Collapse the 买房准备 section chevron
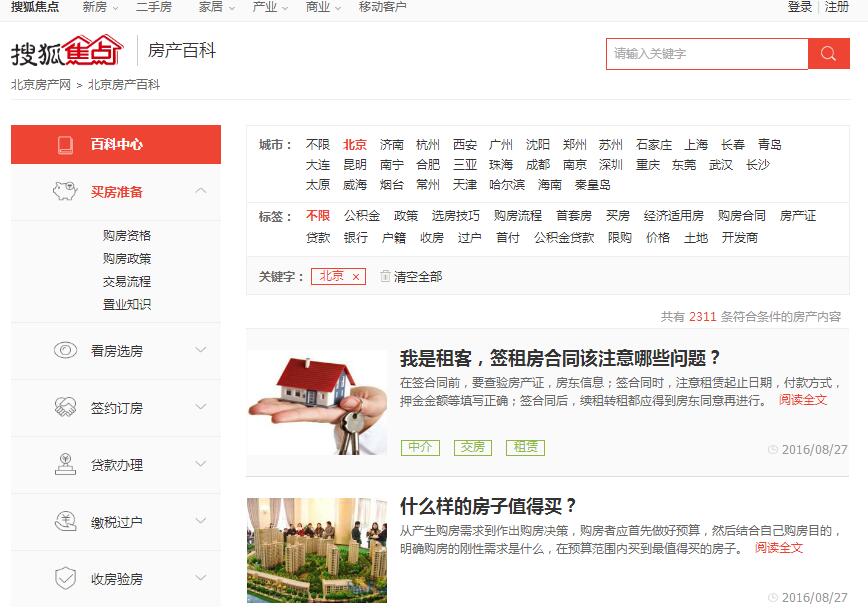 [201, 191]
